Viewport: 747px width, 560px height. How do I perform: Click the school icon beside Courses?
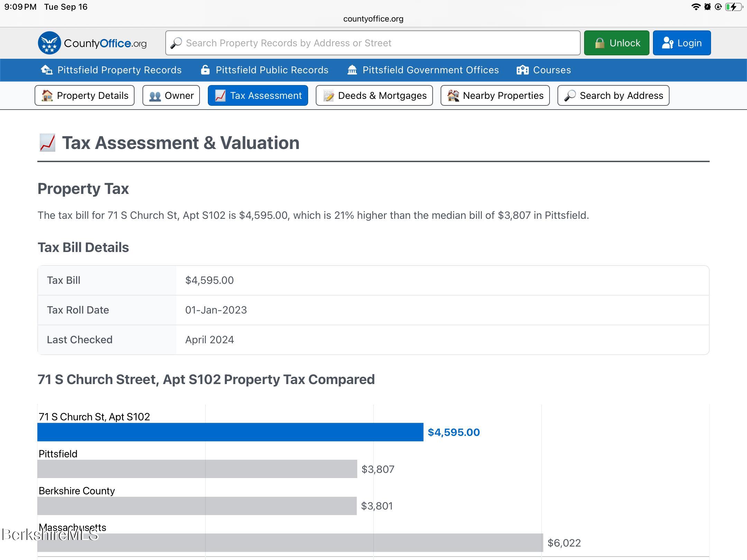tap(522, 70)
